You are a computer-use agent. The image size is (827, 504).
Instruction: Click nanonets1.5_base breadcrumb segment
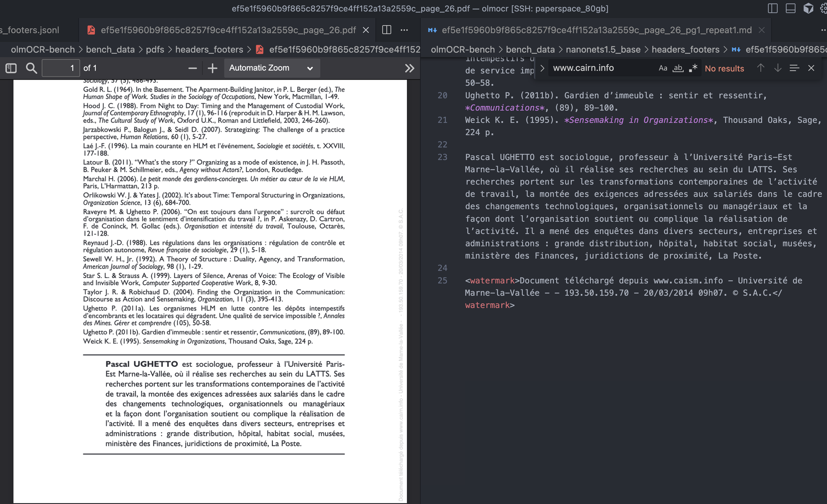[603, 50]
